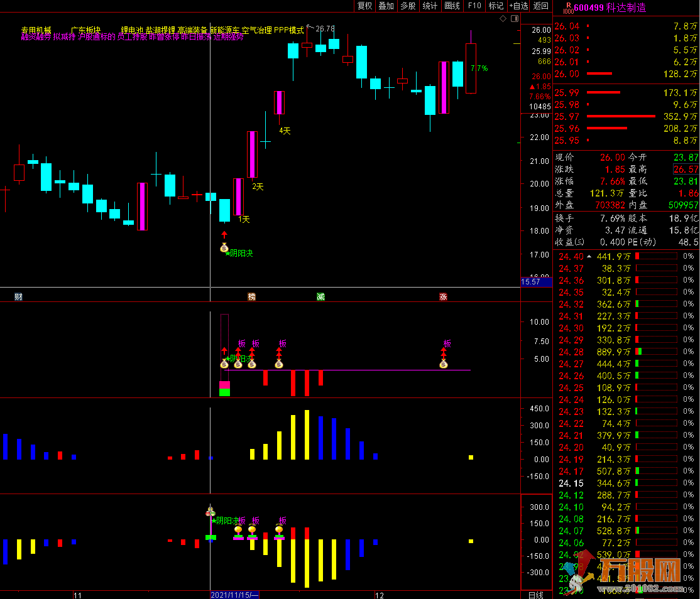The width and height of the screenshot is (700, 599).
Task: Click the 锂电池 concept tag
Action: click(132, 30)
